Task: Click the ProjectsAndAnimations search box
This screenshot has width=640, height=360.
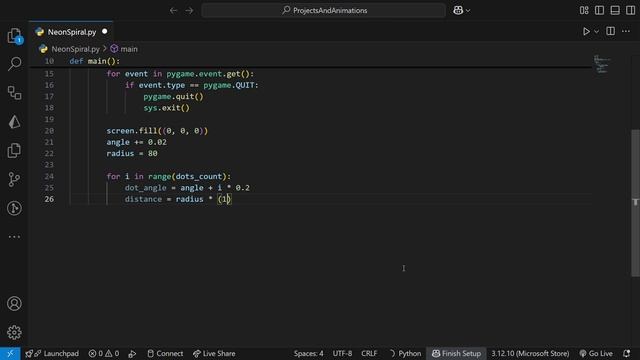Action: pyautogui.click(x=324, y=10)
